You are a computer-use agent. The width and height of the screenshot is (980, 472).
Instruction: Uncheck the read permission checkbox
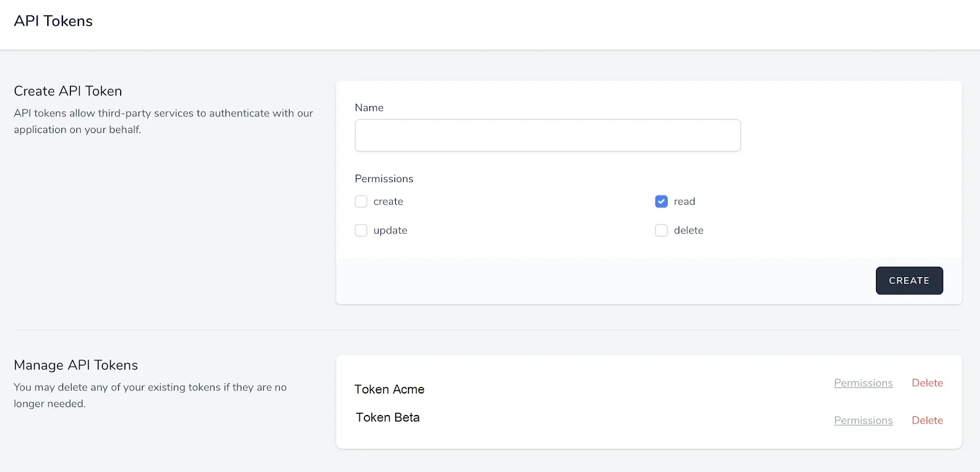click(x=661, y=202)
